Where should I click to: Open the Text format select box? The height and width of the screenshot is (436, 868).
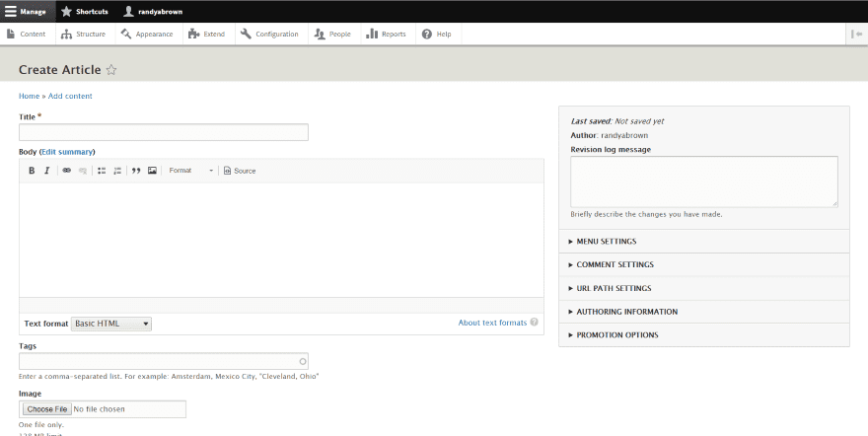coord(111,324)
